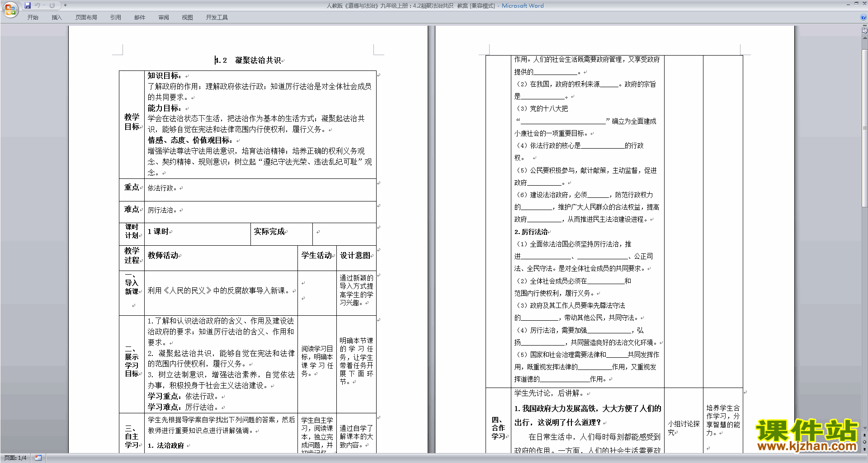868x463 pixels.
Task: Go to previous page browse button
Action: coord(865,435)
